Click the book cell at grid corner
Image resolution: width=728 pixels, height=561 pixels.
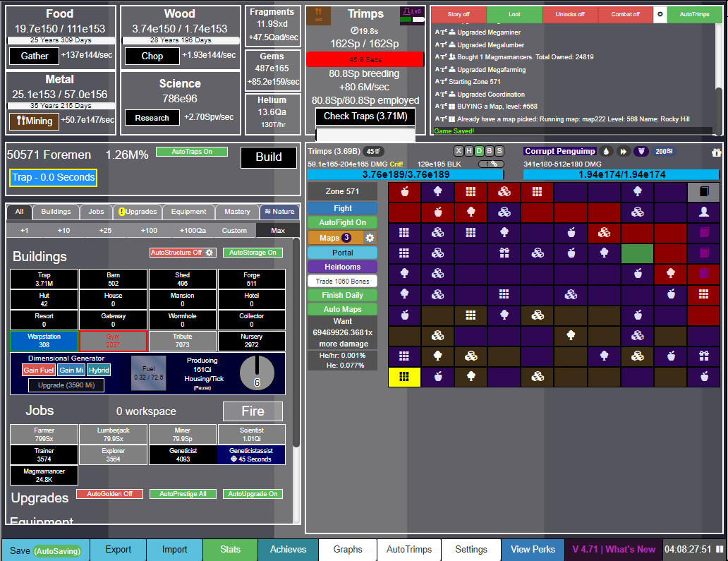point(704,192)
